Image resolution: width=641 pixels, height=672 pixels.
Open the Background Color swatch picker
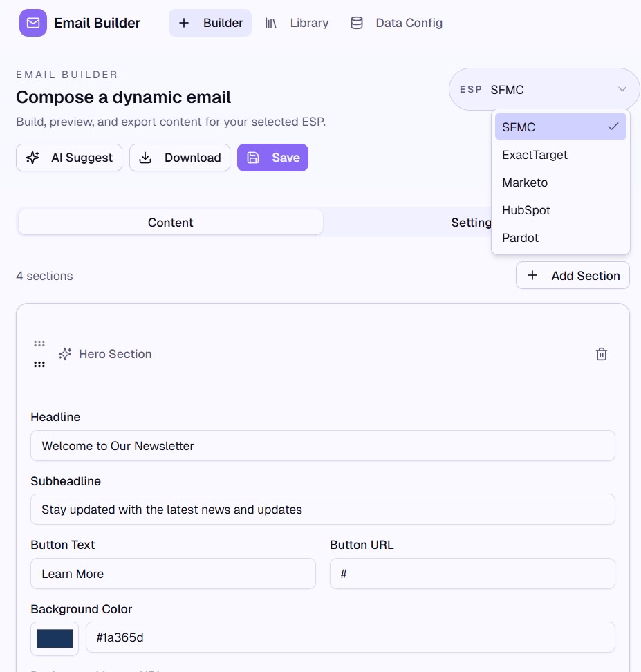54,637
